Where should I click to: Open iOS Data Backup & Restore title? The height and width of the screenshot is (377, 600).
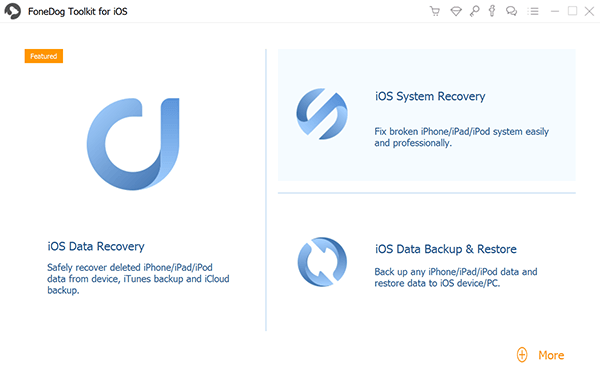tap(446, 249)
